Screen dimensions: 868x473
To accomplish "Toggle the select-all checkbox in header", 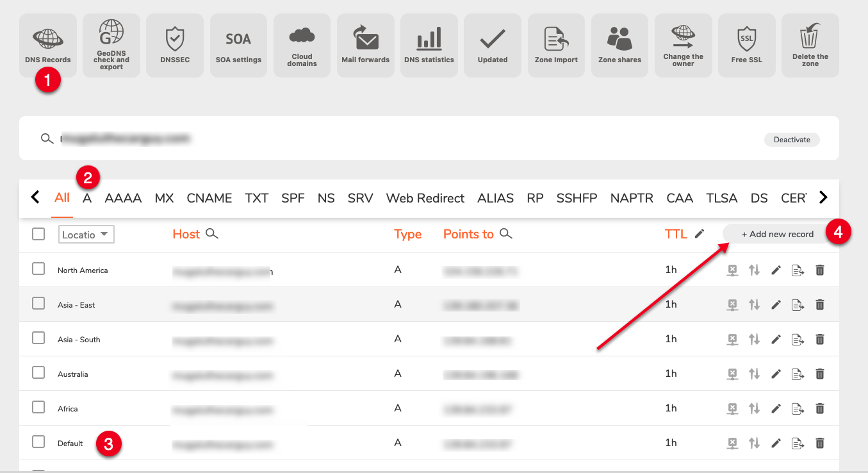I will pyautogui.click(x=38, y=234).
